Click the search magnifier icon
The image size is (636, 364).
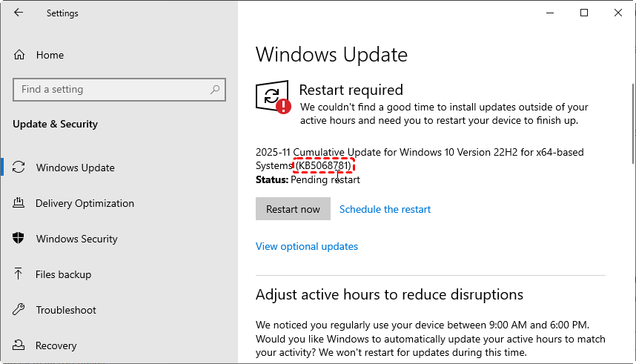pyautogui.click(x=215, y=90)
